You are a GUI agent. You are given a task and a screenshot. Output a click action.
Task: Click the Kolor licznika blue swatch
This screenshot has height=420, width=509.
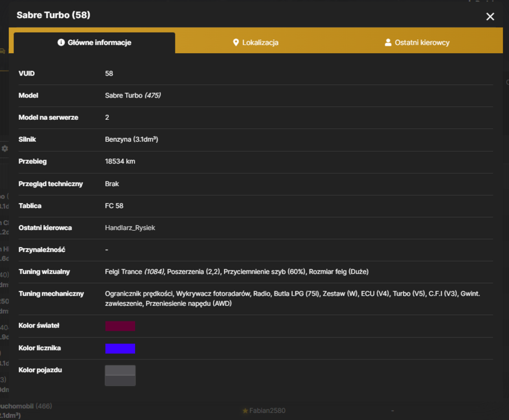[120, 348]
